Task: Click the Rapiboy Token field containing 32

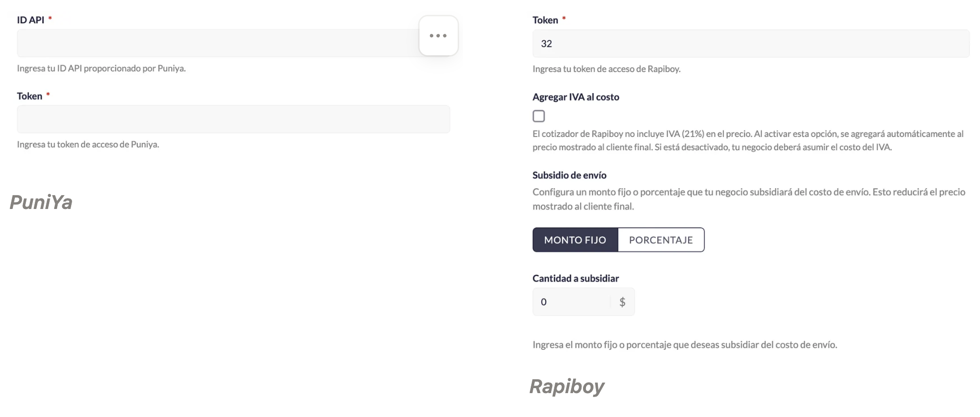Action: point(751,44)
